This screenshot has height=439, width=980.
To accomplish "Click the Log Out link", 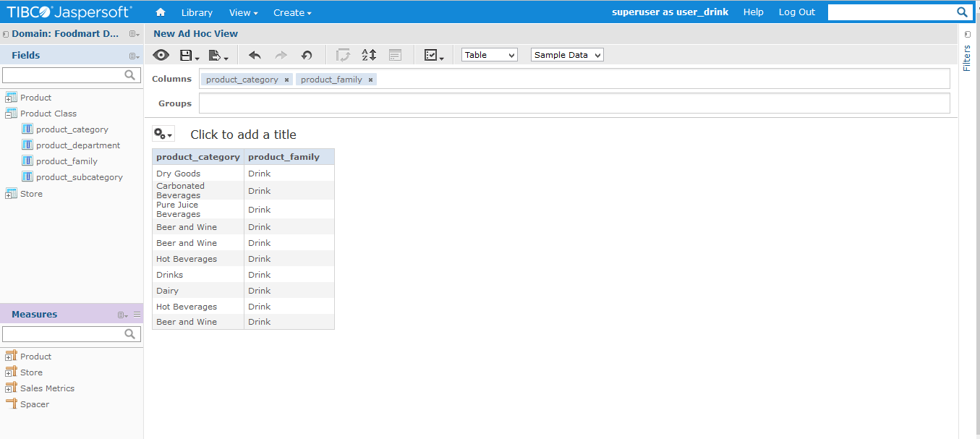I will [x=796, y=12].
